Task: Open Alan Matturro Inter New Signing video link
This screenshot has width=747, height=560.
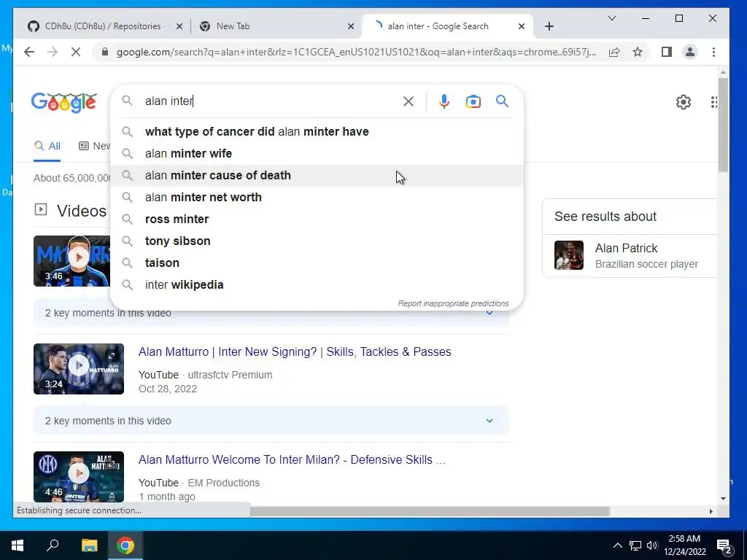Action: pos(295,352)
